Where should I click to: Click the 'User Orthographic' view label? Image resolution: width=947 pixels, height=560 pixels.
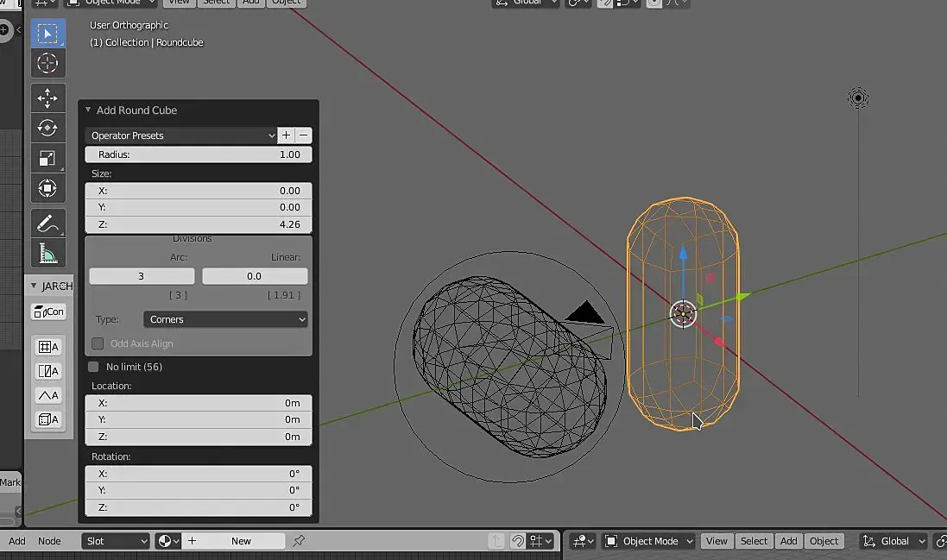click(x=129, y=25)
